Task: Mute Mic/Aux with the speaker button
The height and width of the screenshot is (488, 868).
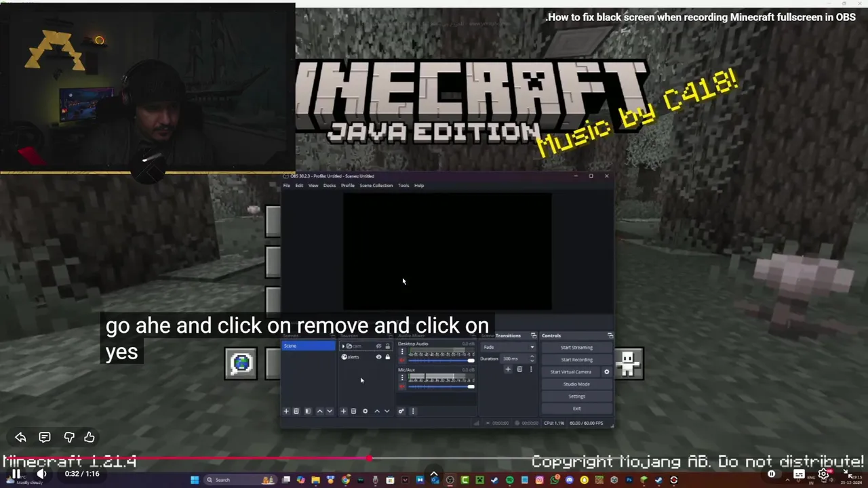Action: point(402,386)
